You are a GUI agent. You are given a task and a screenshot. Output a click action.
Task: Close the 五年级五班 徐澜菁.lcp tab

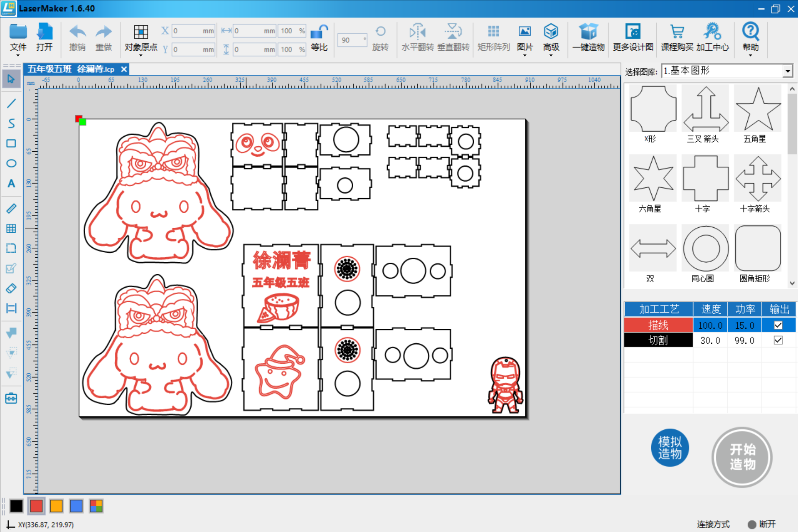click(x=123, y=69)
